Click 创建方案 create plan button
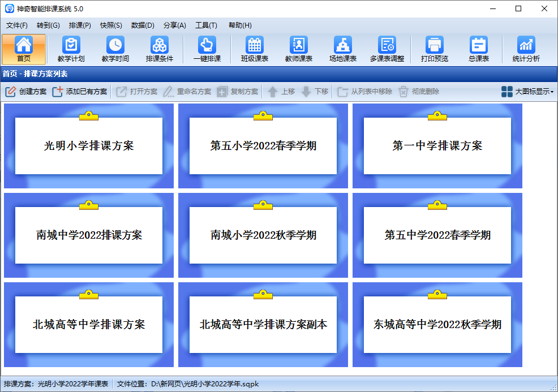 point(25,92)
